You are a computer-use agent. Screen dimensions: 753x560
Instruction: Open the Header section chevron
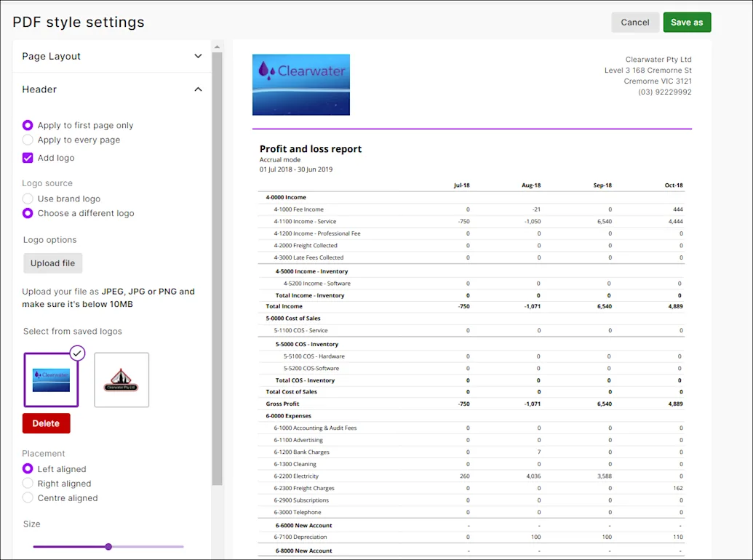coord(197,89)
